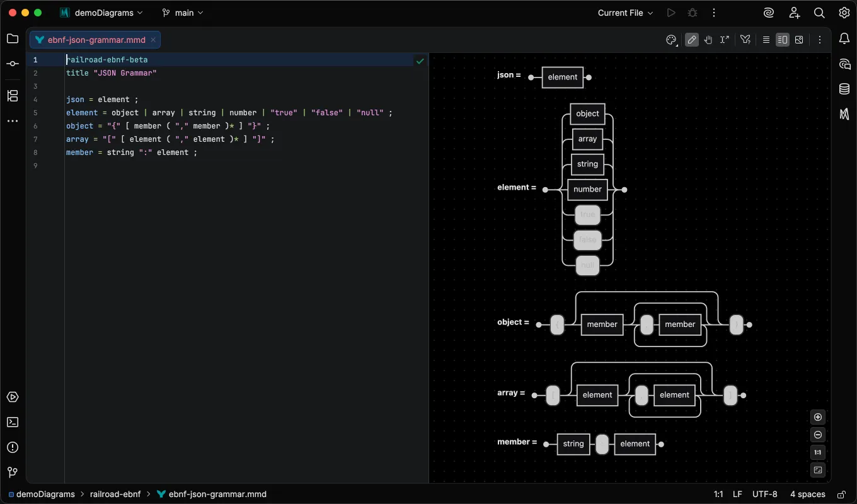Reset diagram zoom to 1:1

[818, 452]
